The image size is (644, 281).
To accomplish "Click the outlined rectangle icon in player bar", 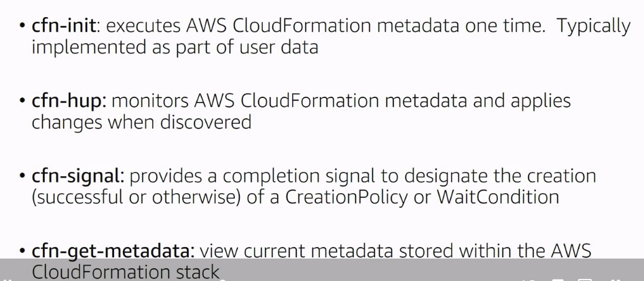I will pyautogui.click(x=585, y=280).
